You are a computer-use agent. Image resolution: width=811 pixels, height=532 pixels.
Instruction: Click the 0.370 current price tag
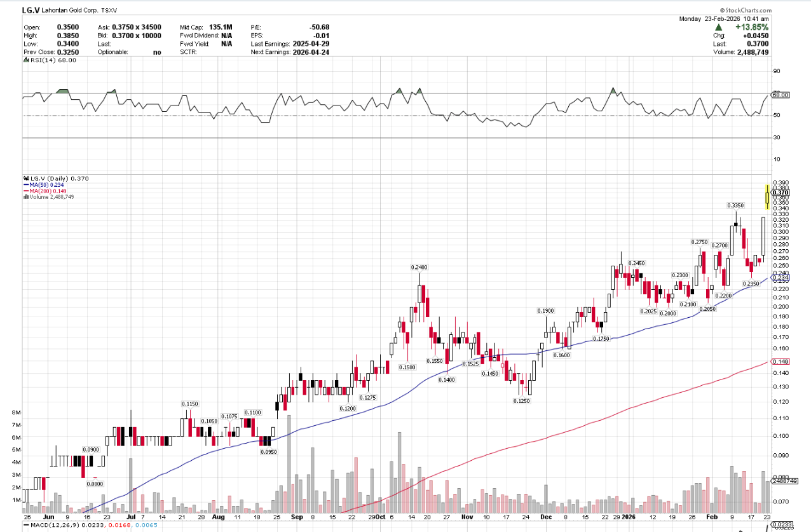click(x=780, y=193)
